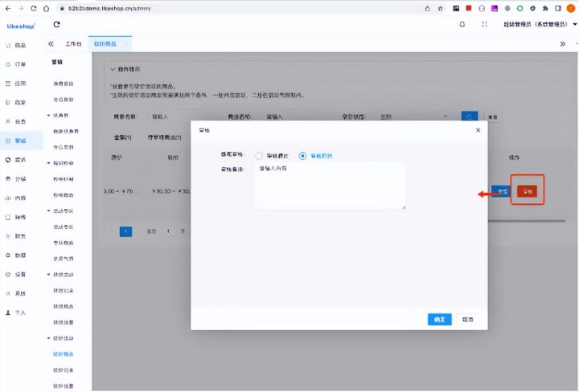
Task: Select the 审核拒绝 radio option
Action: tap(316, 156)
